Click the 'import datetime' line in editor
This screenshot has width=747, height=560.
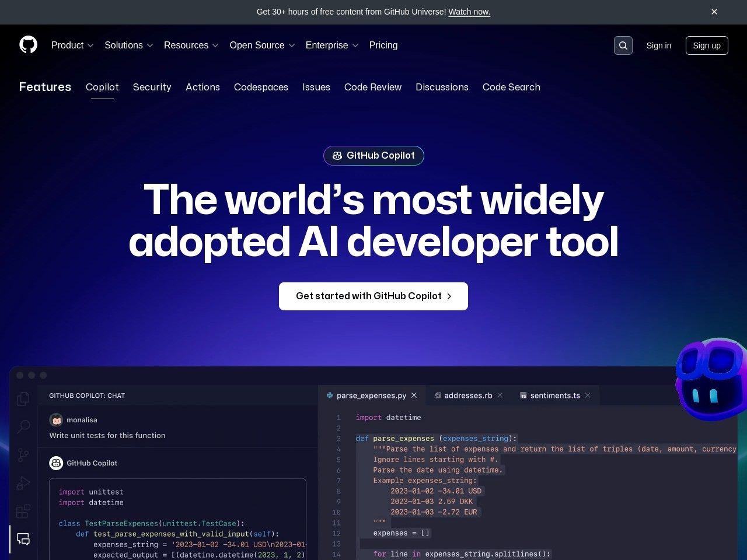point(388,418)
